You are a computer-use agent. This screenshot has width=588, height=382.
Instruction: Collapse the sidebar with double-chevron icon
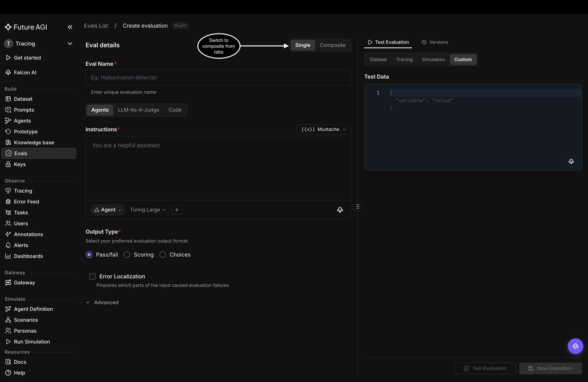click(70, 27)
